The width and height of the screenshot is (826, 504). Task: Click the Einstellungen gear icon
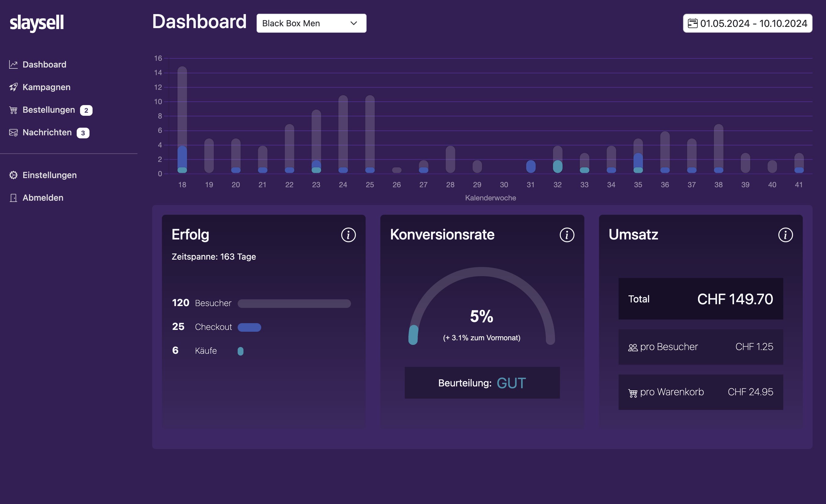(13, 175)
